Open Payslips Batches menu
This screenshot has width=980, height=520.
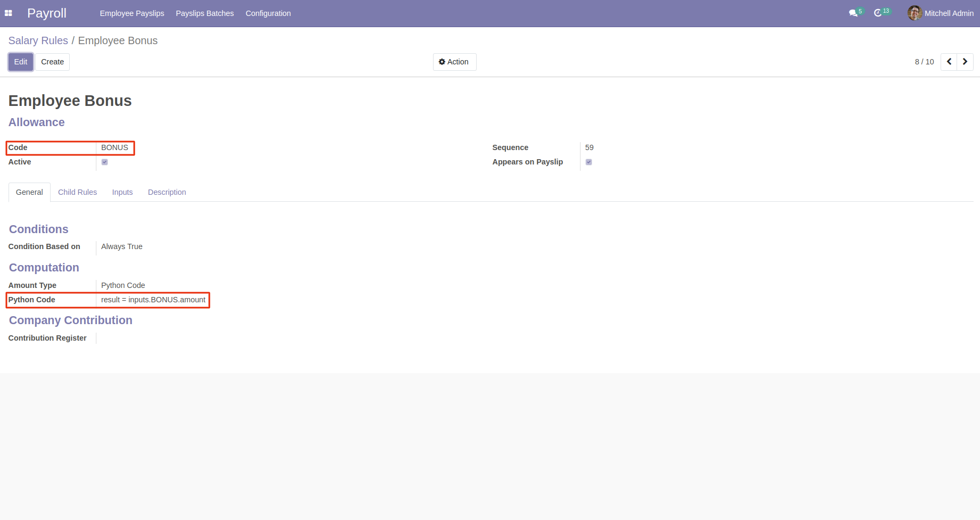tap(205, 13)
